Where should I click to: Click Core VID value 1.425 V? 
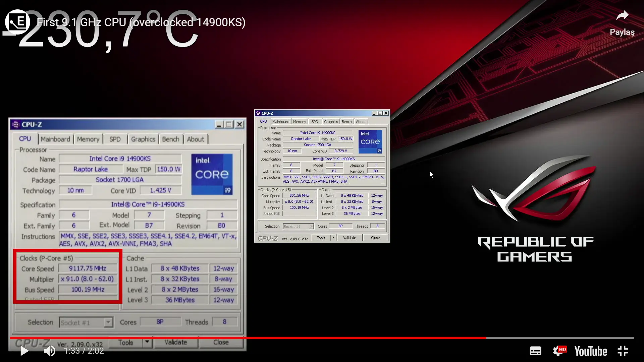coord(161,190)
